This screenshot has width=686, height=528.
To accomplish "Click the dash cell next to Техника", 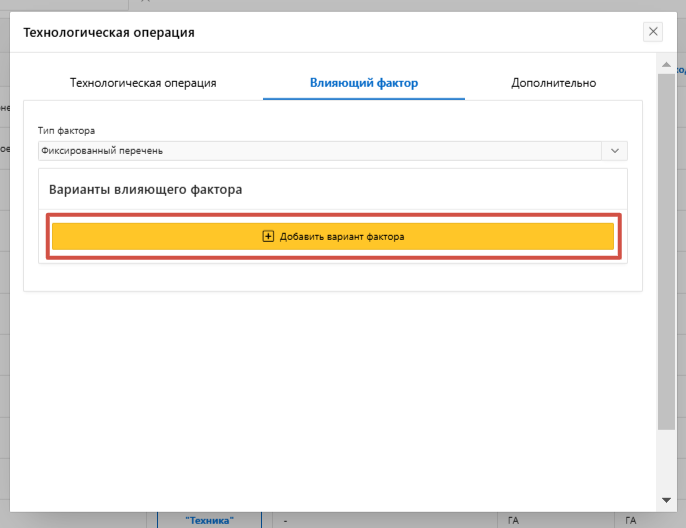I will click(x=286, y=520).
